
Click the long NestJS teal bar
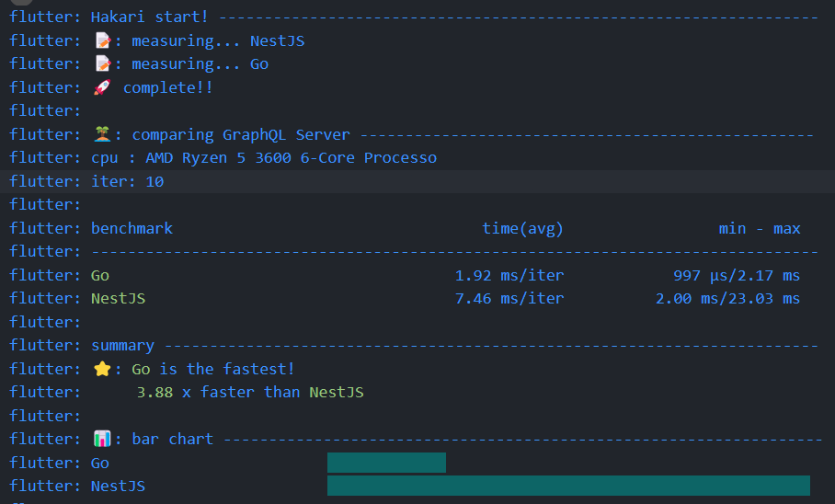pyautogui.click(x=568, y=486)
